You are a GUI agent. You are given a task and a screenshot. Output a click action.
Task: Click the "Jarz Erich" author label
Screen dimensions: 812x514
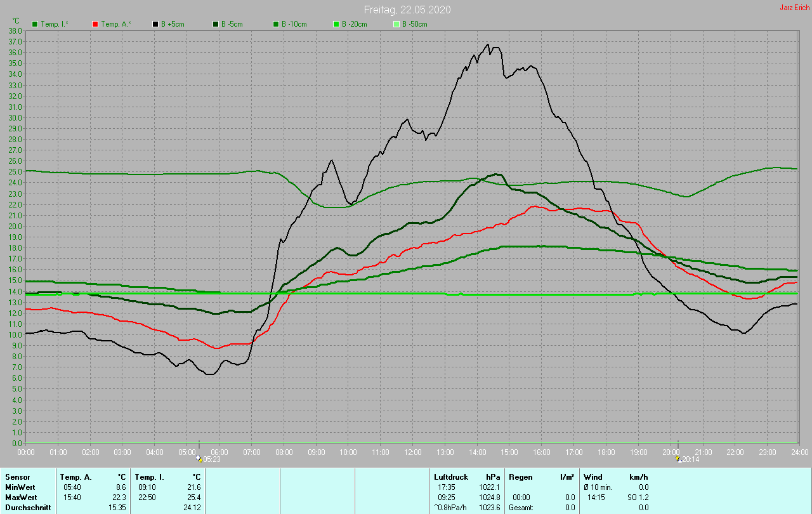click(x=794, y=8)
